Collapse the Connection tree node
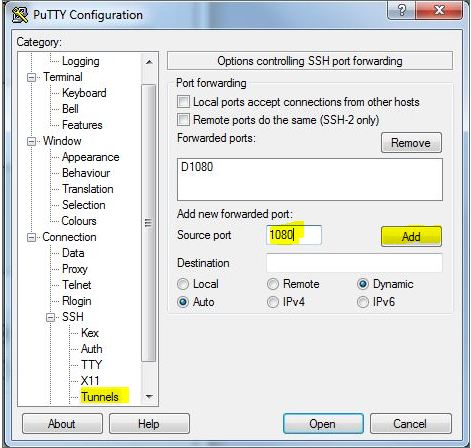The height and width of the screenshot is (448, 471). [31, 237]
